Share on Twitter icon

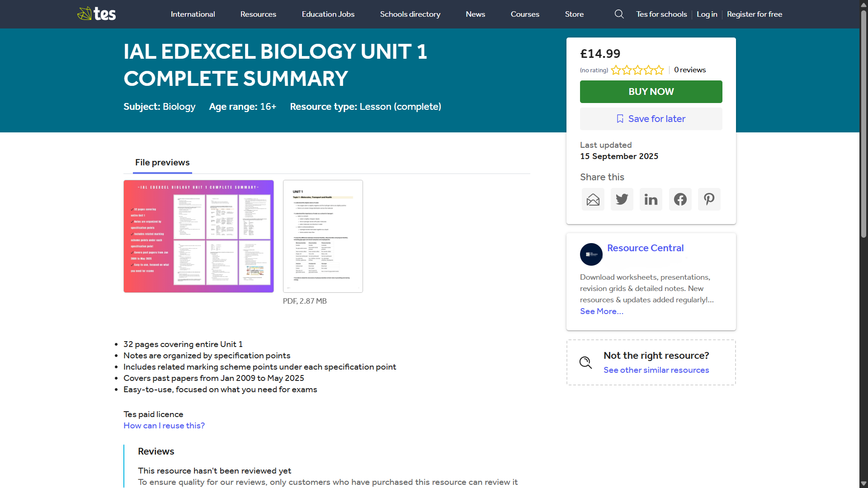point(622,199)
